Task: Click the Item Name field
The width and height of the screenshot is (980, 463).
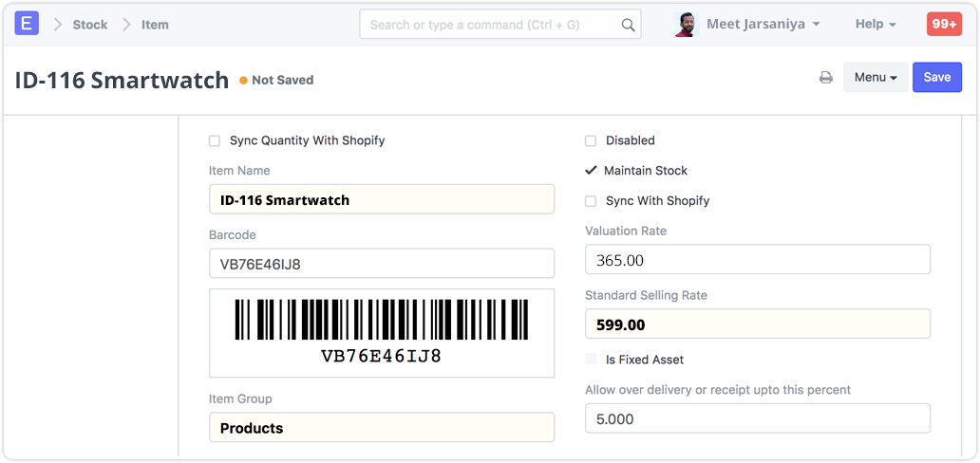Action: pos(382,199)
